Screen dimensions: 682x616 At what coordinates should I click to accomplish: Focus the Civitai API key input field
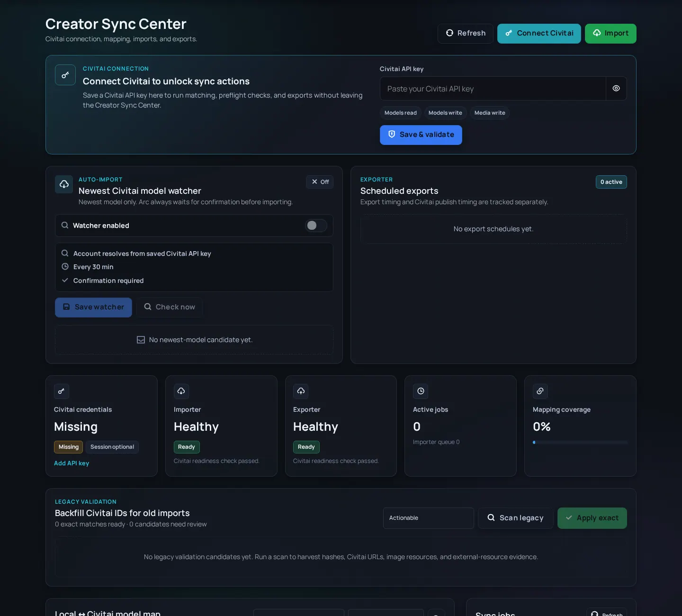pos(493,89)
